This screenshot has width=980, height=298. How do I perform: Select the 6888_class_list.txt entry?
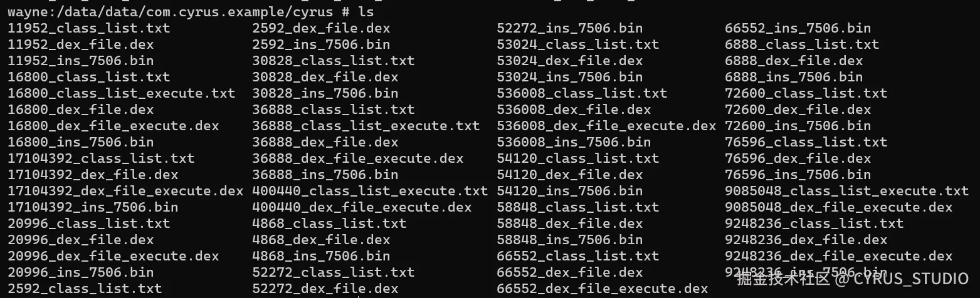(x=802, y=44)
